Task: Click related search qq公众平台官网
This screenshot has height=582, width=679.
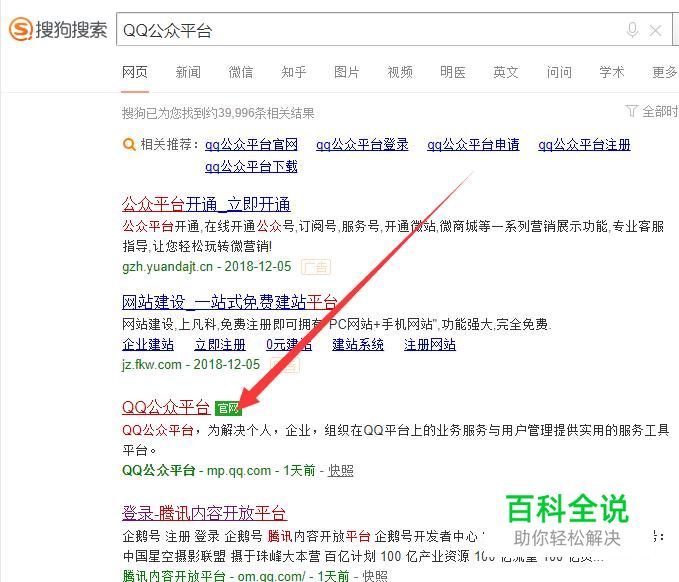Action: 251,144
